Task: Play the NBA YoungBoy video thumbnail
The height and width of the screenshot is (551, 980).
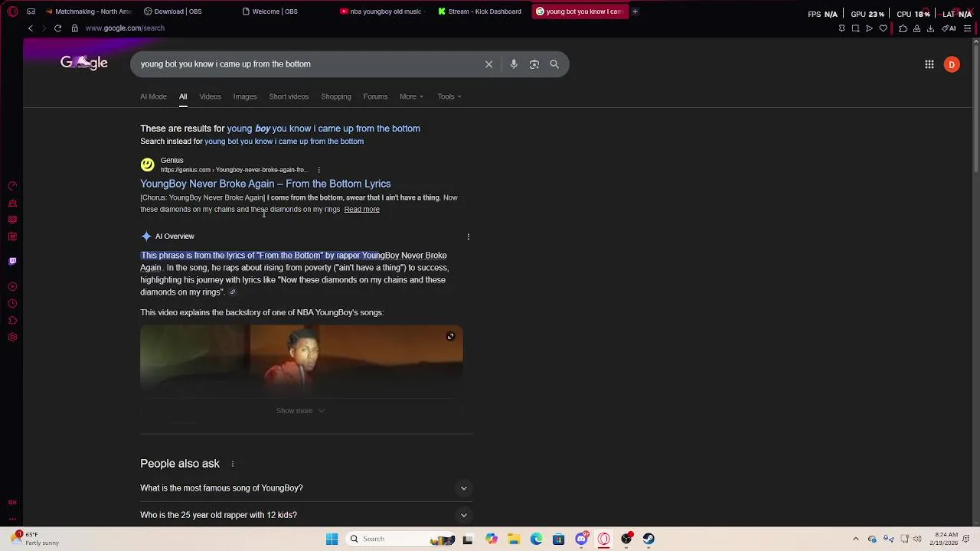Action: point(301,361)
